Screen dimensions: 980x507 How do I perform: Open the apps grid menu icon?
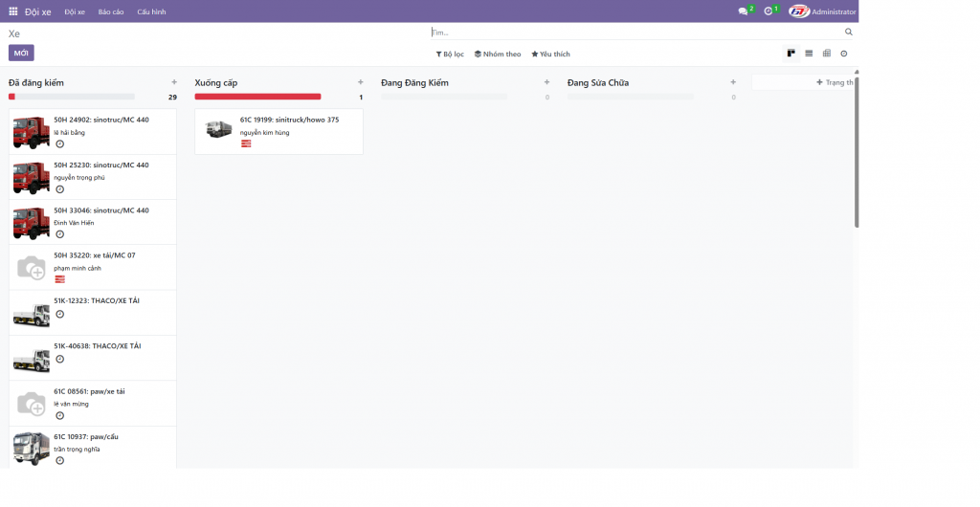click(13, 11)
